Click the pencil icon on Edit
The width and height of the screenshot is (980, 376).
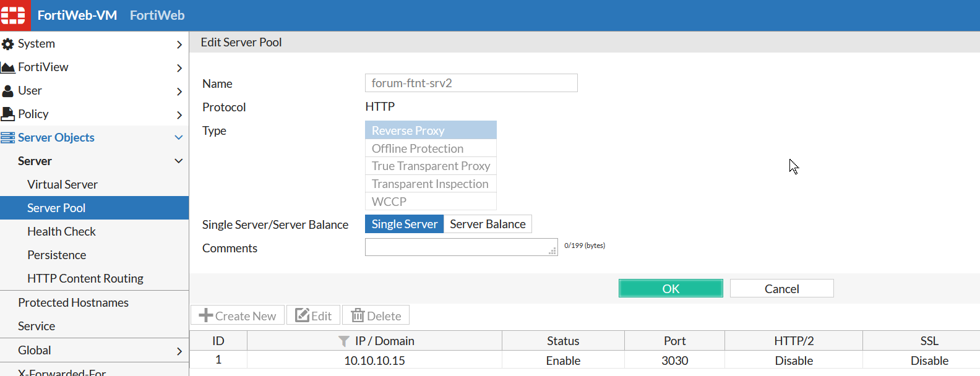point(302,315)
